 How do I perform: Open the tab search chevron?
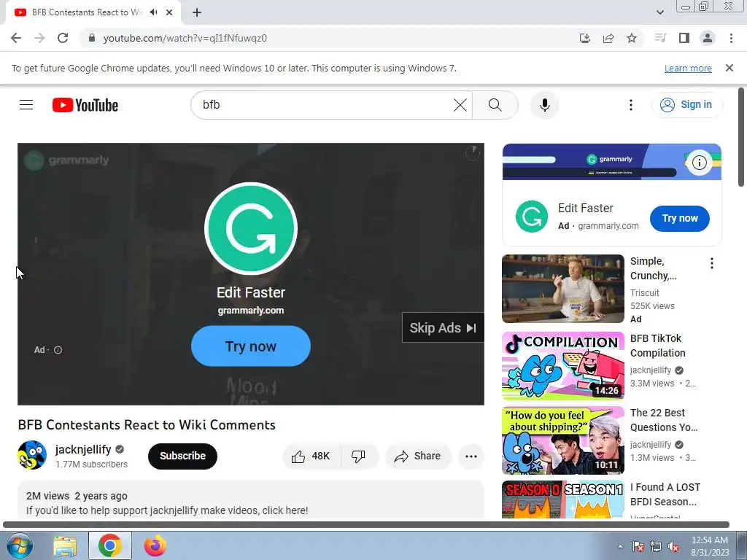pyautogui.click(x=659, y=12)
